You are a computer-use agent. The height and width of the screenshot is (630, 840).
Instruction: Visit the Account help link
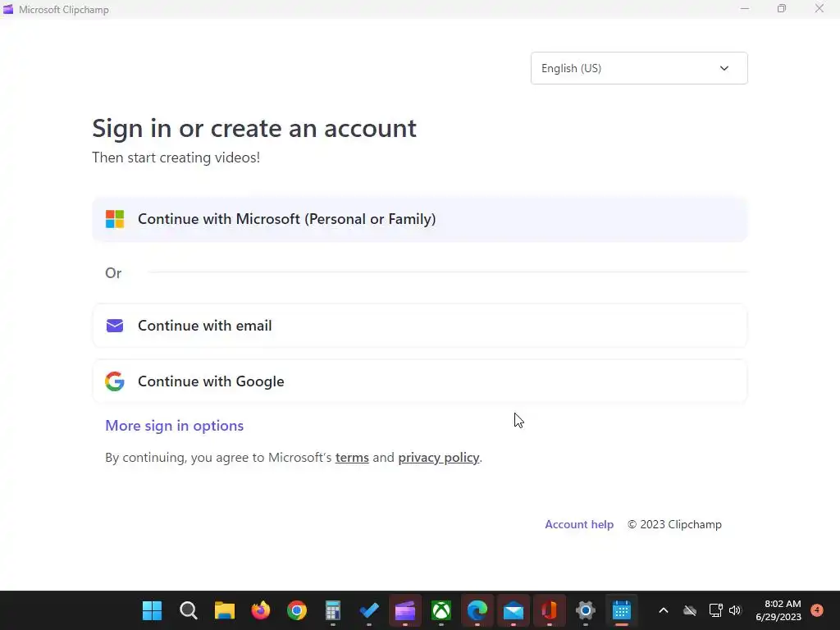coord(579,524)
